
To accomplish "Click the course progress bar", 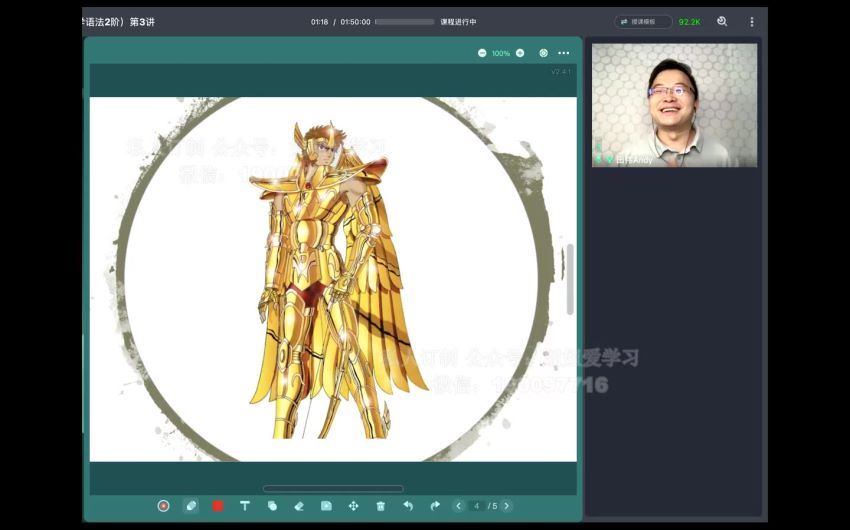I will pos(404,22).
